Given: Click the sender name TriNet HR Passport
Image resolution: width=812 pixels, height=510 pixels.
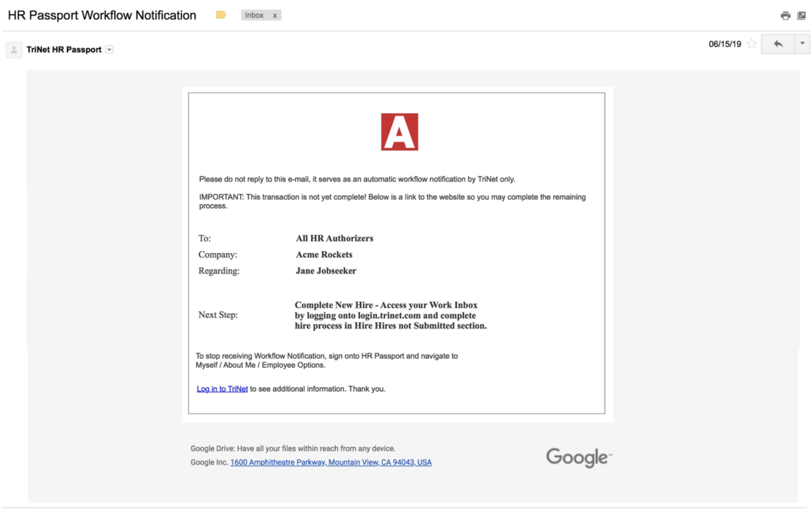Looking at the screenshot, I should [64, 50].
